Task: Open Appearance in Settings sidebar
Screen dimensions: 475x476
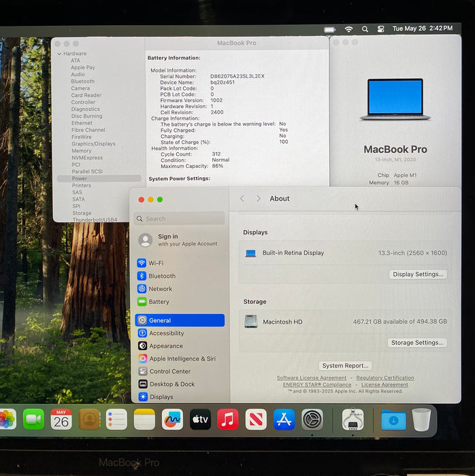Action: pos(180,345)
